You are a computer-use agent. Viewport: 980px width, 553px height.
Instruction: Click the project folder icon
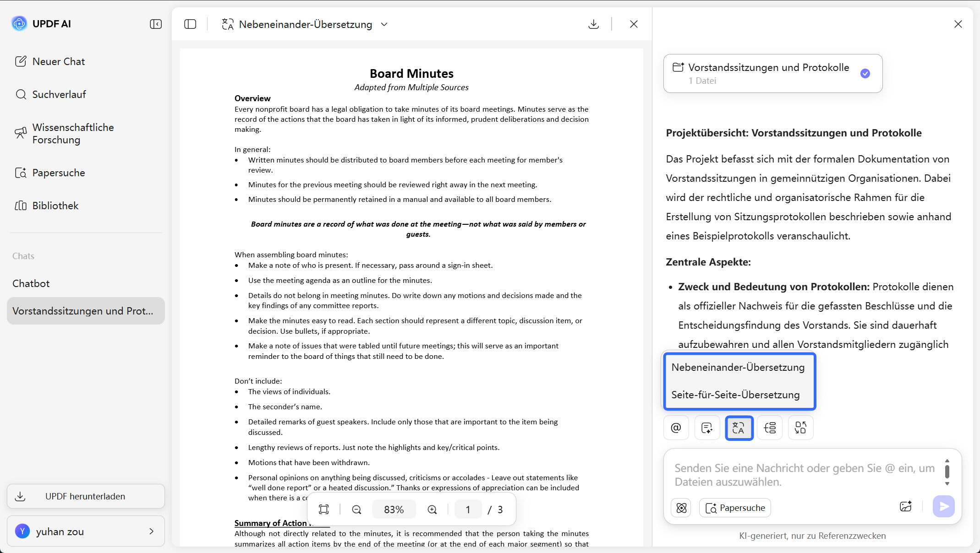tap(678, 67)
